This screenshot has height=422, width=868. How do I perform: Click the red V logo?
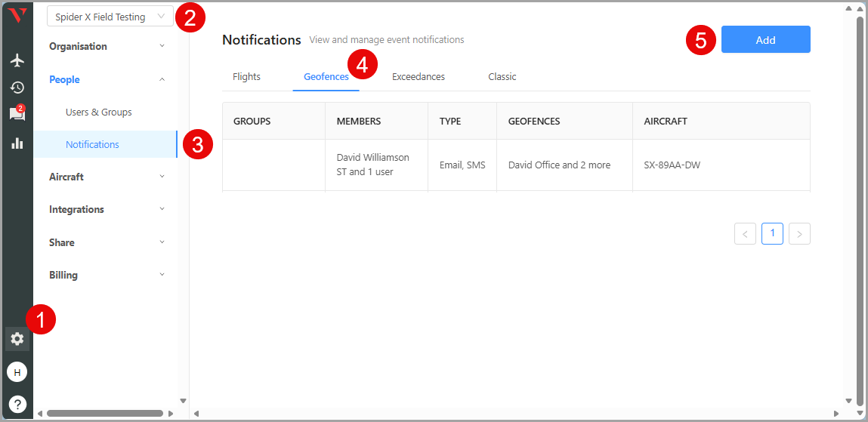tap(17, 16)
